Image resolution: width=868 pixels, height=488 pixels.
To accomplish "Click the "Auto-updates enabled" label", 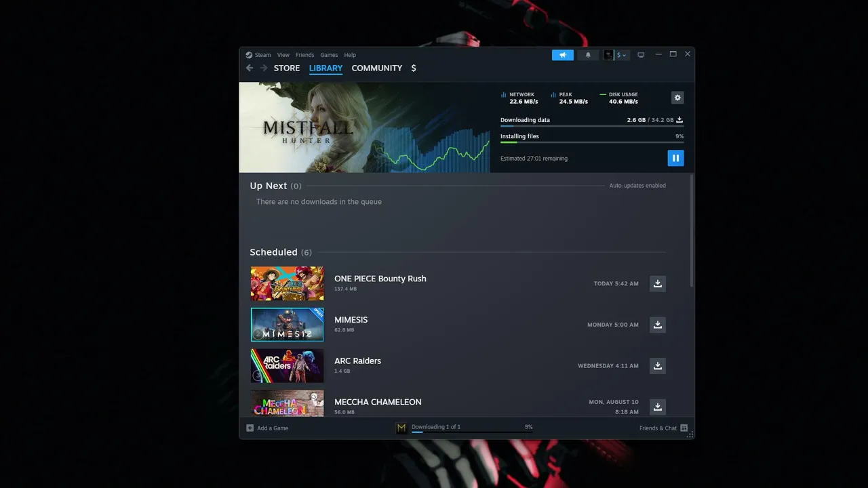I will pyautogui.click(x=637, y=186).
